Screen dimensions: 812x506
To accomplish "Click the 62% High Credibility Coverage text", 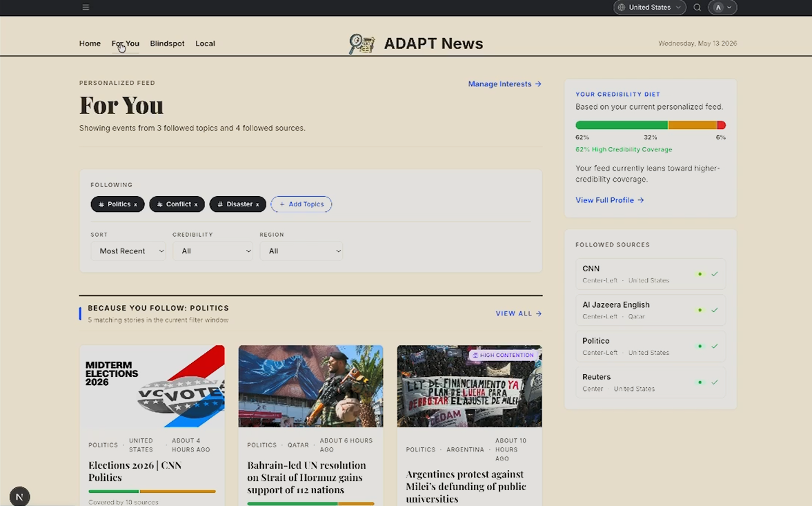I will pos(624,149).
